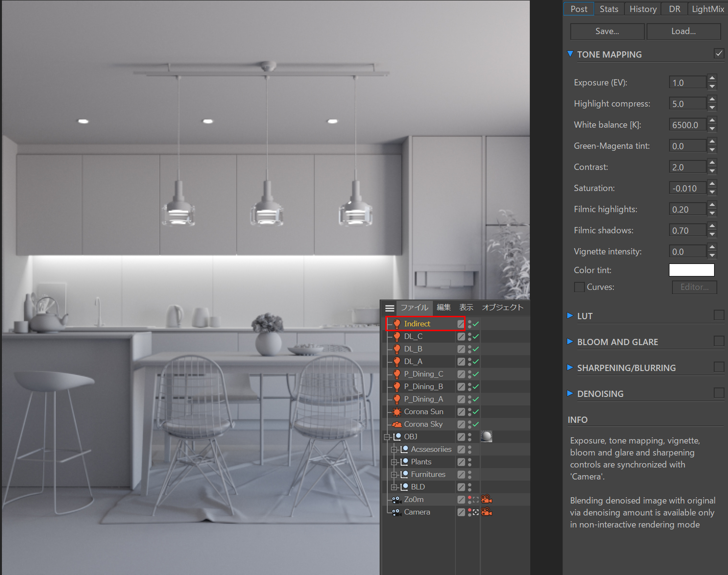Open the hamburger menu in the object manager
This screenshot has height=575, width=728.
390,308
